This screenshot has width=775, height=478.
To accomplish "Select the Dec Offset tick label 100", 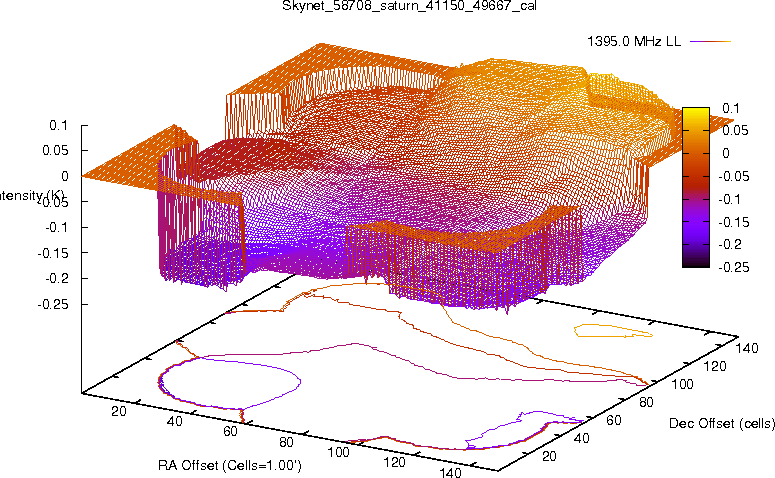I will [x=682, y=385].
